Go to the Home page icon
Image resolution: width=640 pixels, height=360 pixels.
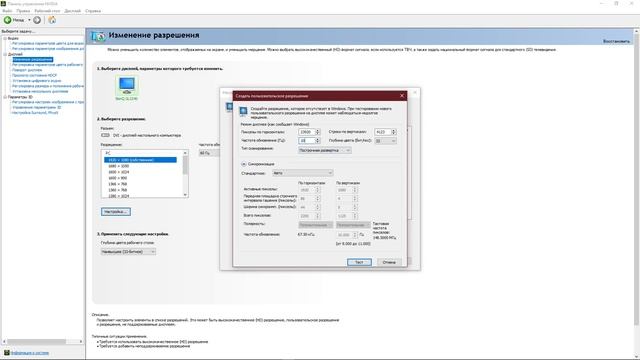click(52, 20)
